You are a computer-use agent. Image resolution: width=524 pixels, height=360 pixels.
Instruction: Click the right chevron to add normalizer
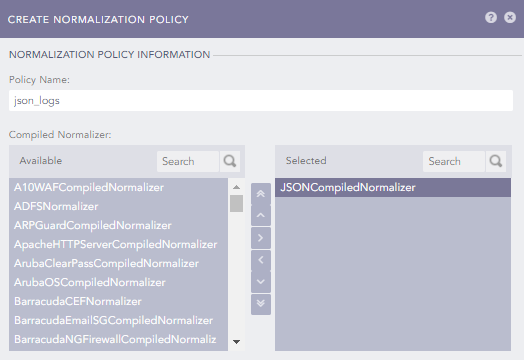(261, 238)
